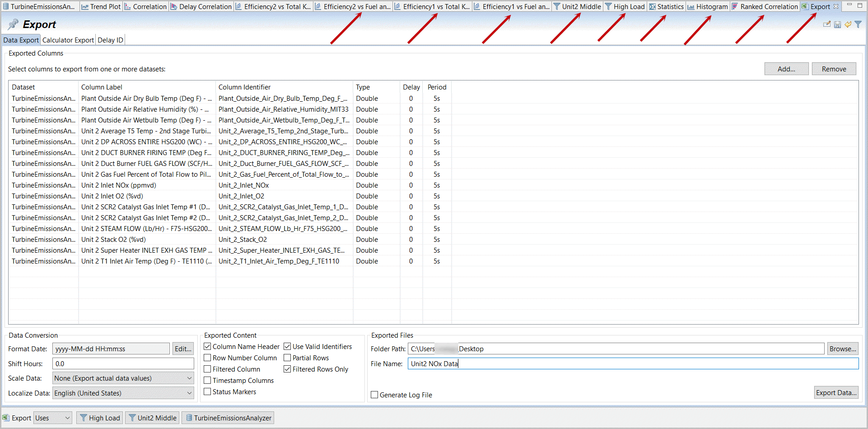
Task: Switch to the Delay ID tab
Action: (110, 40)
